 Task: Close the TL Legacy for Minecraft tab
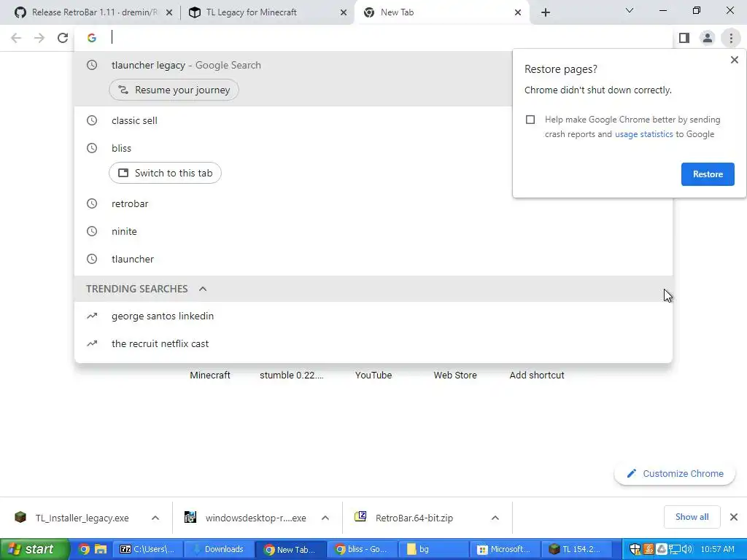[x=344, y=13]
